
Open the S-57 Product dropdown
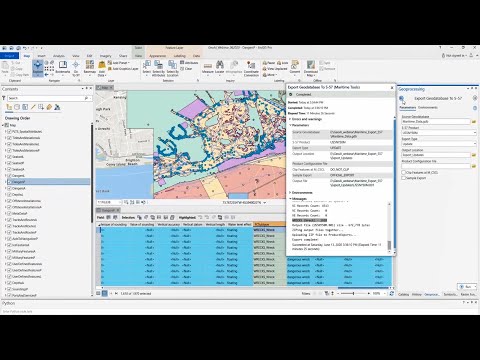(x=439, y=133)
